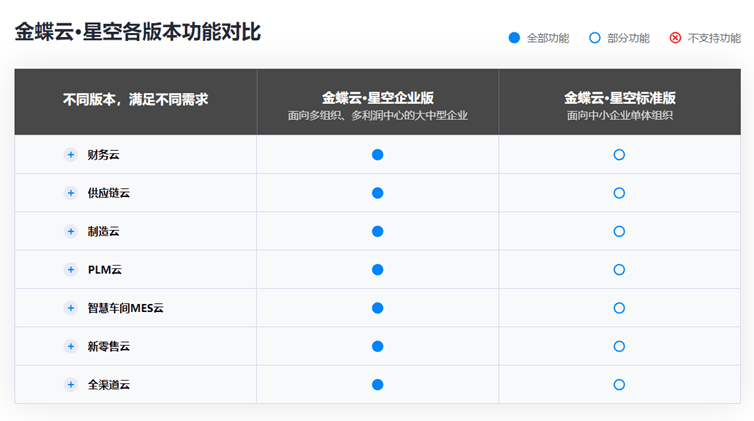Click the 金蝶云·星空各版本功能对比 page title
The image size is (754, 421).
pos(138,32)
